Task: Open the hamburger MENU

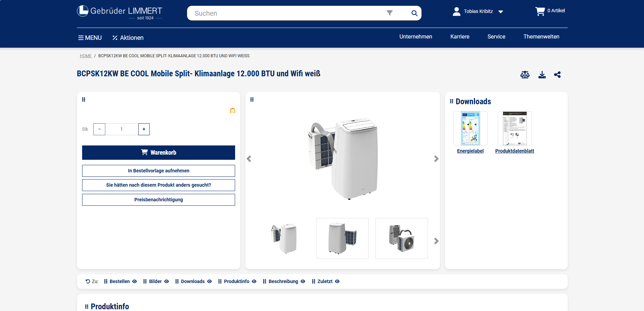Action: 90,38
